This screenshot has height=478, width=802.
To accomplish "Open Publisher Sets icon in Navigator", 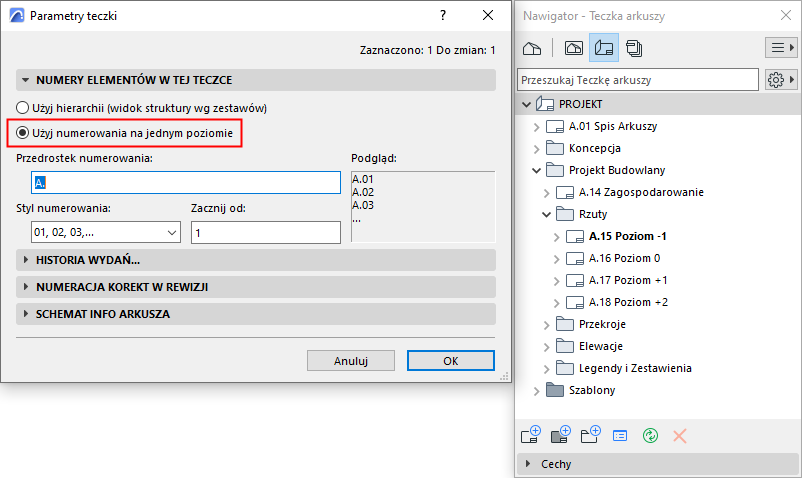I will click(x=634, y=49).
